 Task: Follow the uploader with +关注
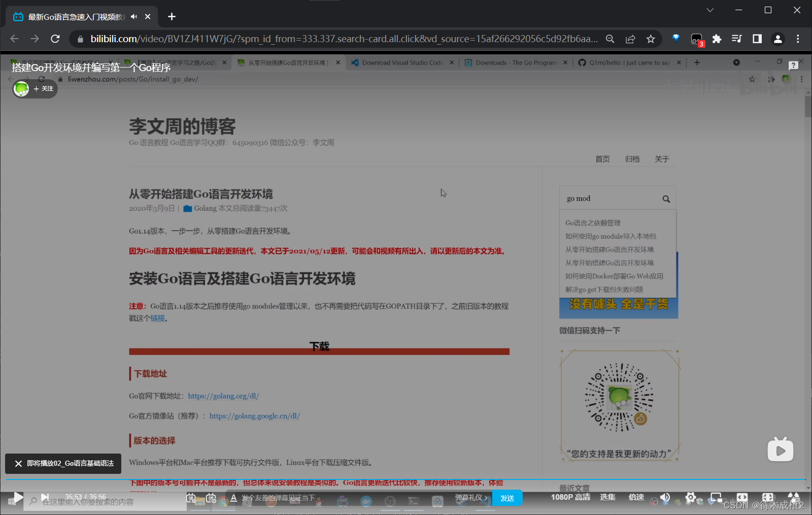point(43,89)
